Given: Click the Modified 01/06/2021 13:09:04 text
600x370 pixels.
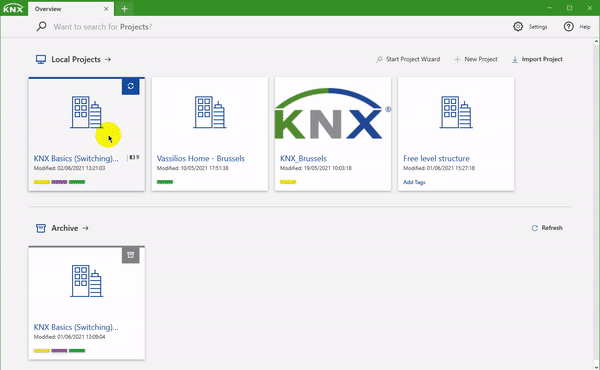Looking at the screenshot, I should [69, 337].
